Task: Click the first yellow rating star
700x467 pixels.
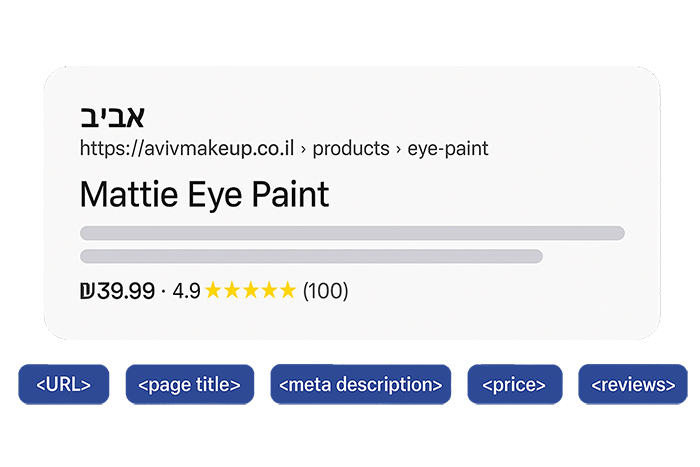Action: point(213,290)
